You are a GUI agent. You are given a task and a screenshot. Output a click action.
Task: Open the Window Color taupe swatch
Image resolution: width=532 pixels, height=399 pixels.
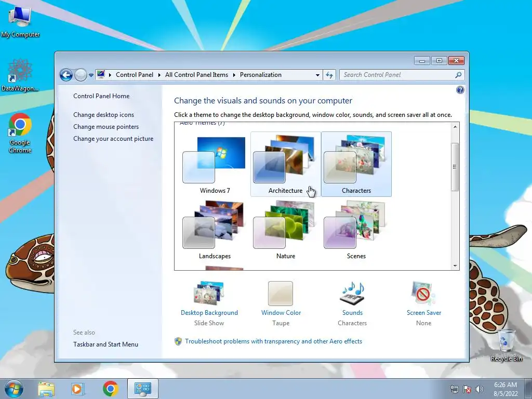[281, 294]
